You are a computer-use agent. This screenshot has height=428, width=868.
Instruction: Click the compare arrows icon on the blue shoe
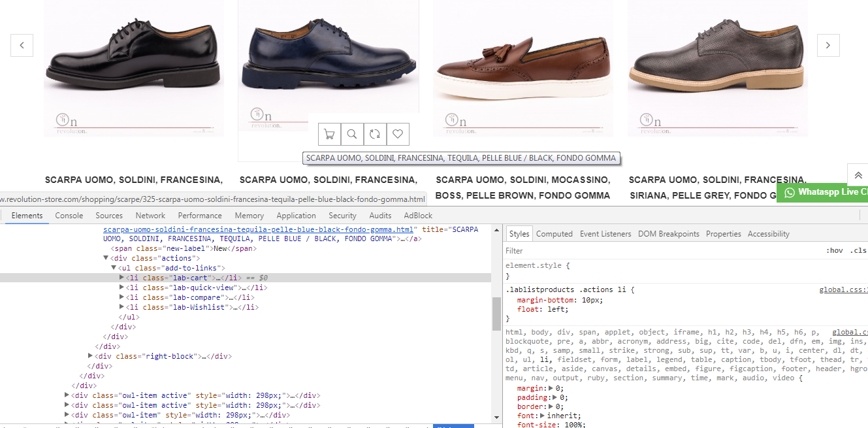pos(375,135)
